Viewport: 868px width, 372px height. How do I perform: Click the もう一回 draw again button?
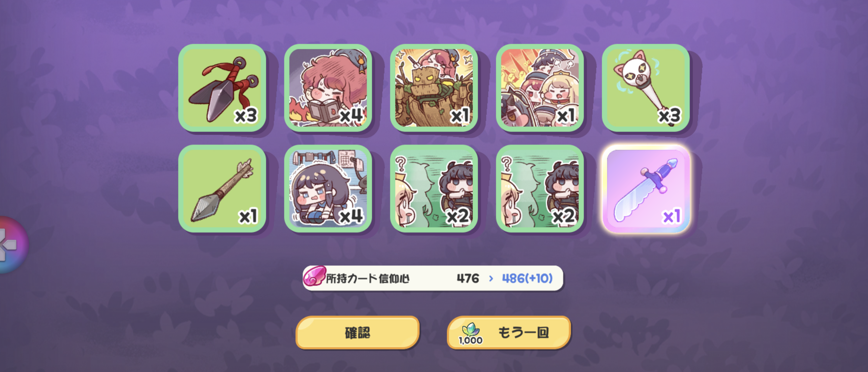(509, 332)
